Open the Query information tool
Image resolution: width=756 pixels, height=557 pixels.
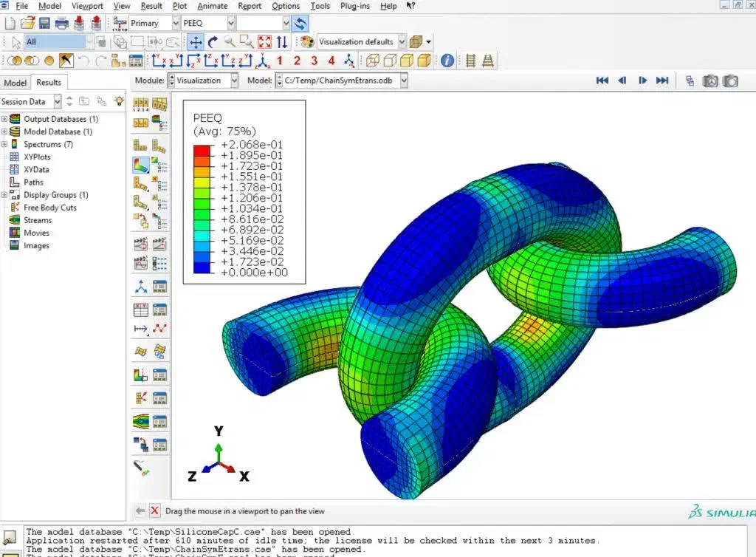coord(447,61)
